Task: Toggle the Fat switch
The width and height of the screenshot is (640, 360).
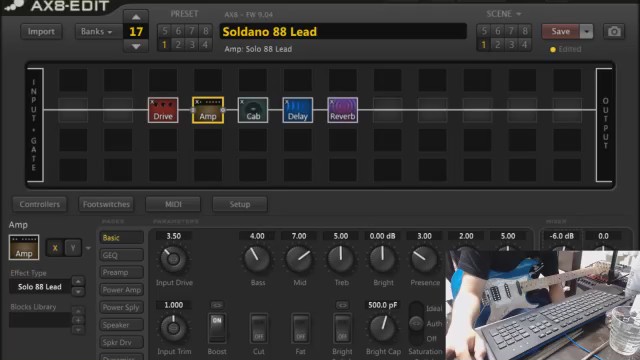Action: tap(300, 328)
